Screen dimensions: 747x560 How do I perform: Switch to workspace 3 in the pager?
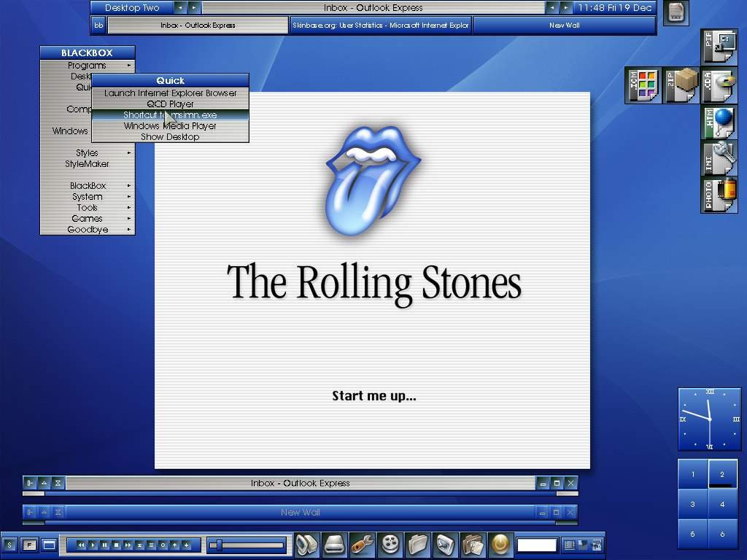tap(693, 504)
